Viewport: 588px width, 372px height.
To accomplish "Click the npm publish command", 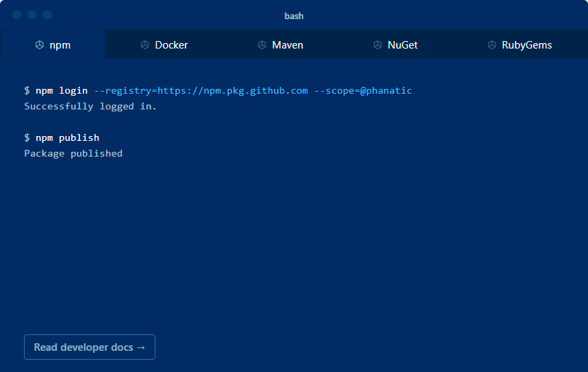I will point(68,138).
